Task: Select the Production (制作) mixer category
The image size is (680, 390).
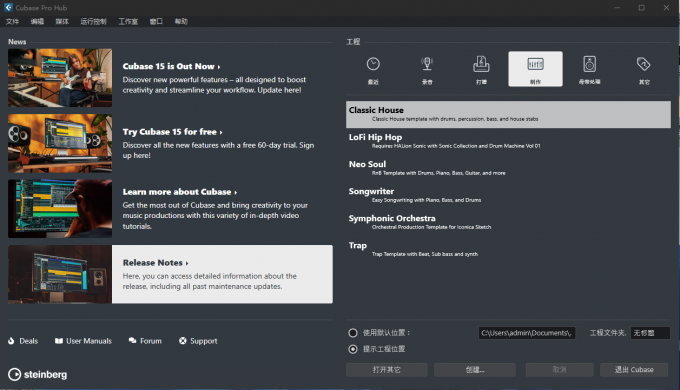Action: (x=535, y=69)
